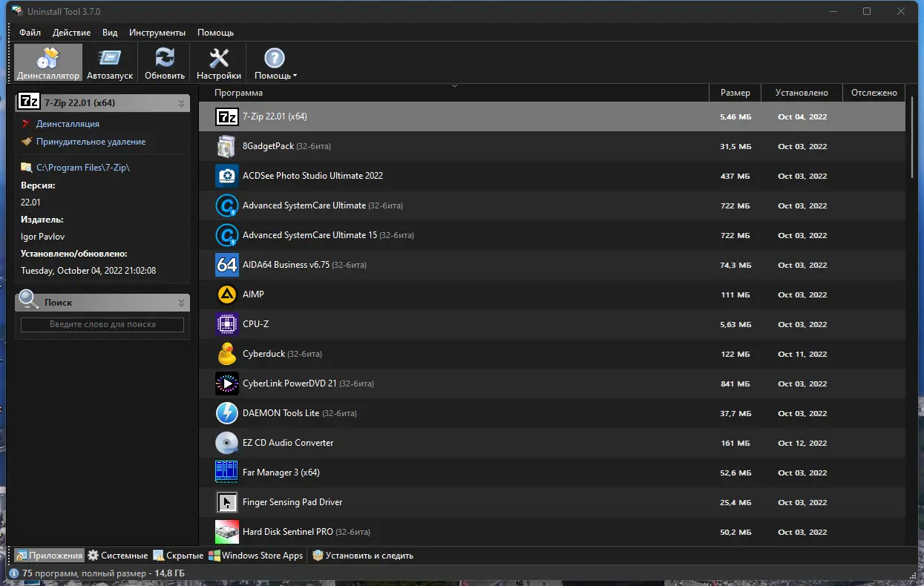Open the Помощь toolbar dropdown
This screenshot has width=924, height=586.
tap(275, 63)
